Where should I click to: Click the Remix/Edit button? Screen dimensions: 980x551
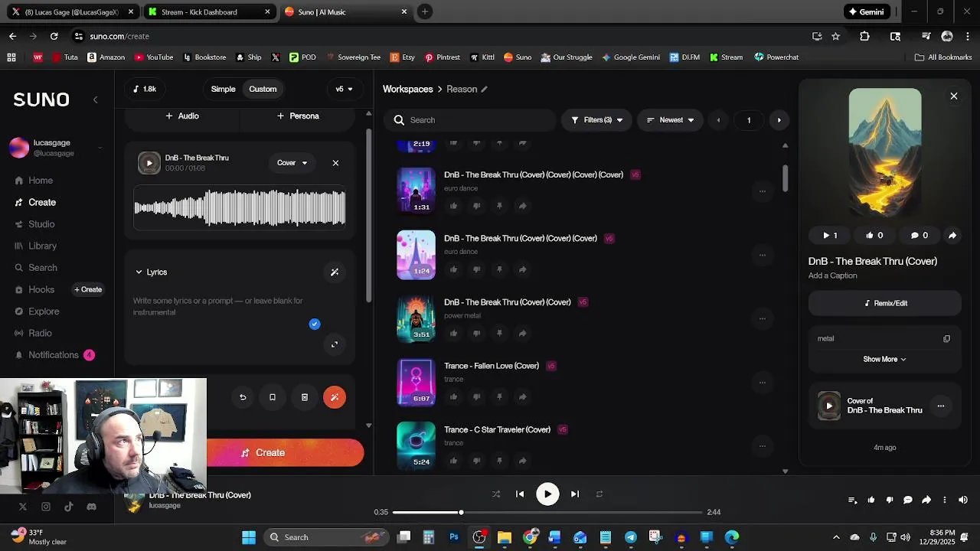click(885, 303)
